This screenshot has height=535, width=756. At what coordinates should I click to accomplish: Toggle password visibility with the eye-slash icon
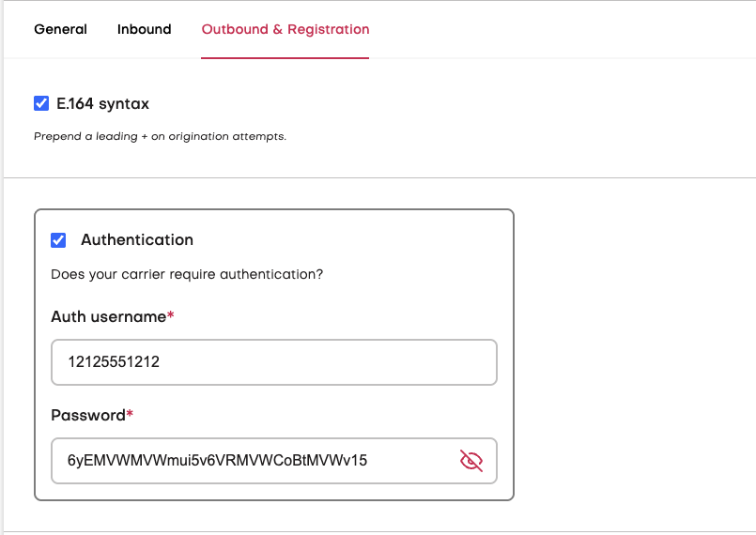(x=471, y=460)
